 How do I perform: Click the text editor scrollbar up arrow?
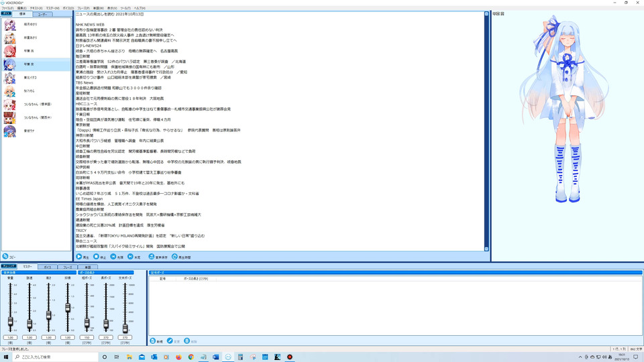click(x=487, y=14)
